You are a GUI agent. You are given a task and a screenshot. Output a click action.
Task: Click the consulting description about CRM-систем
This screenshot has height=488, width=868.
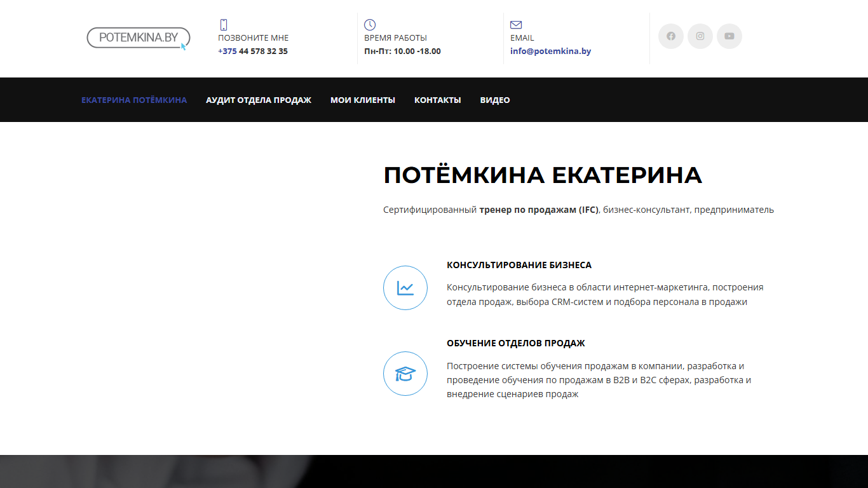(x=605, y=295)
